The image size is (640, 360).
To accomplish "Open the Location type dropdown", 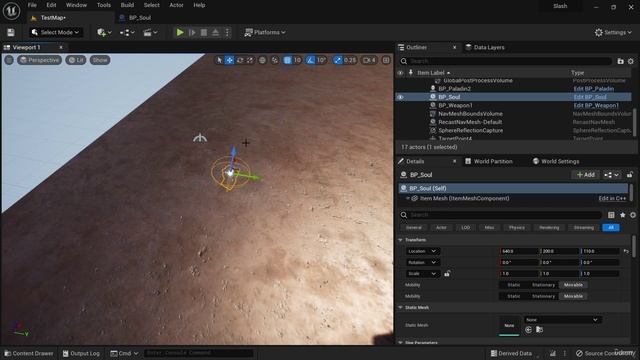I will tap(422, 251).
